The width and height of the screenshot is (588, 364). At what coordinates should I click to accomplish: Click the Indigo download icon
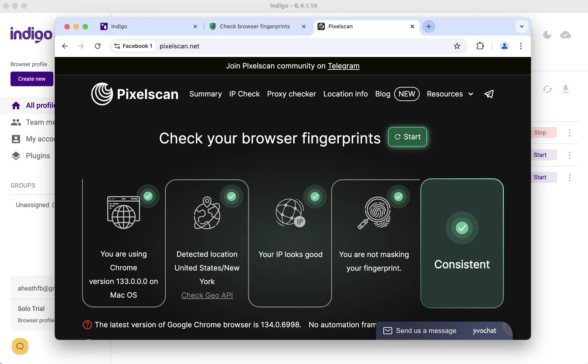[565, 89]
